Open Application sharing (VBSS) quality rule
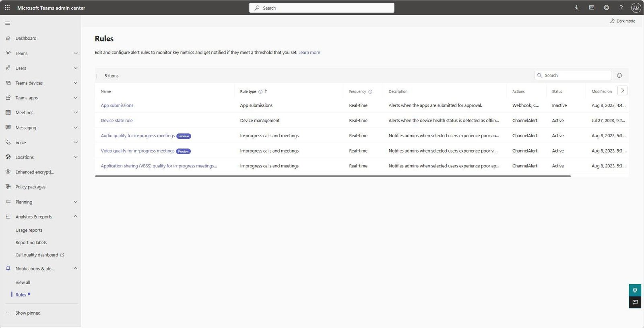644x328 pixels. point(159,166)
